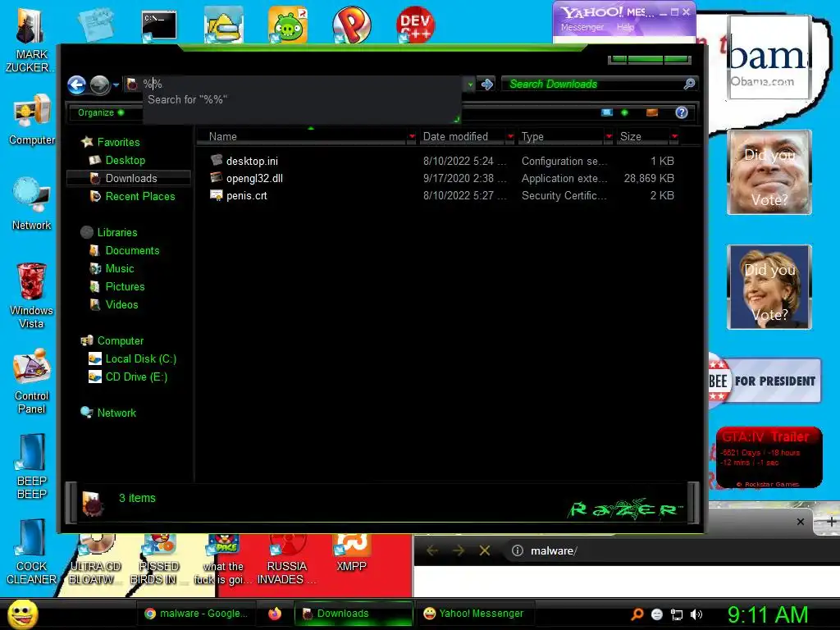Viewport: 840px width, 630px height.
Task: Open the Type column filter dropdown
Action: click(x=609, y=137)
